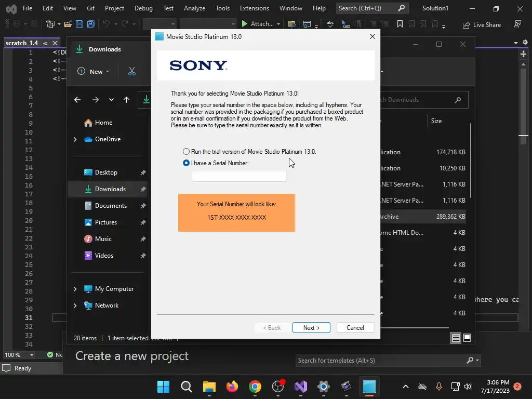Click the New Project toolbar icon
Image resolution: width=532 pixels, height=399 pixels.
point(50,24)
